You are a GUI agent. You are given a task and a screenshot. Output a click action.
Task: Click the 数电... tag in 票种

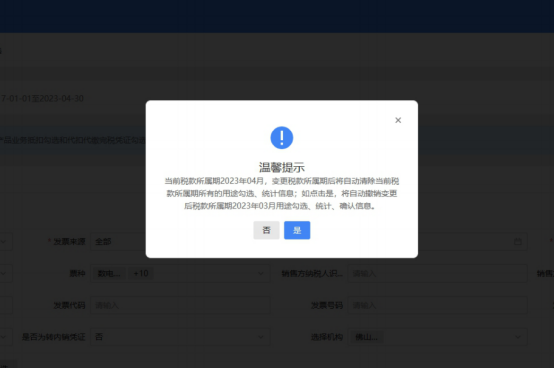[x=109, y=274]
